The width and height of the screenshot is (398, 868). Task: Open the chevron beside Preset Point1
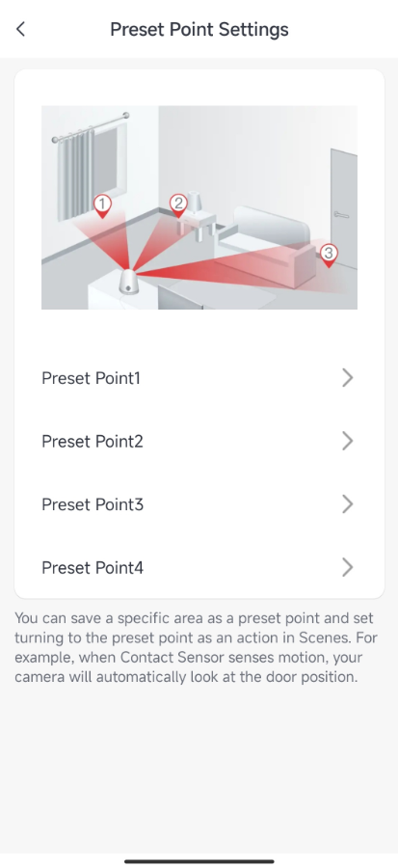(347, 378)
